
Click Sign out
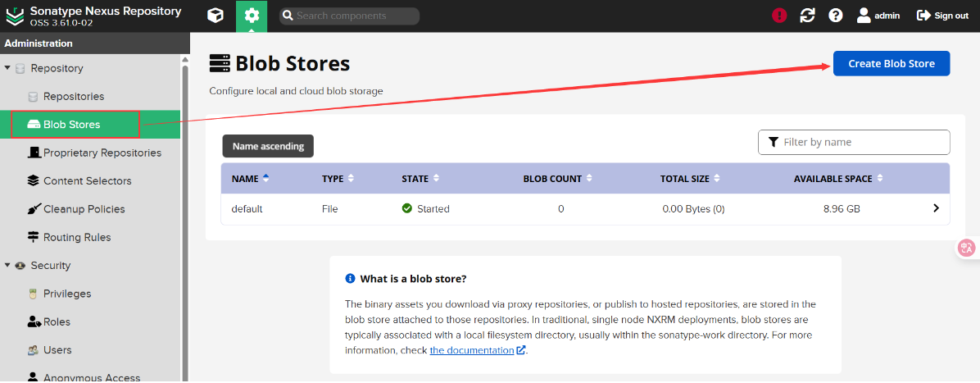pos(942,16)
